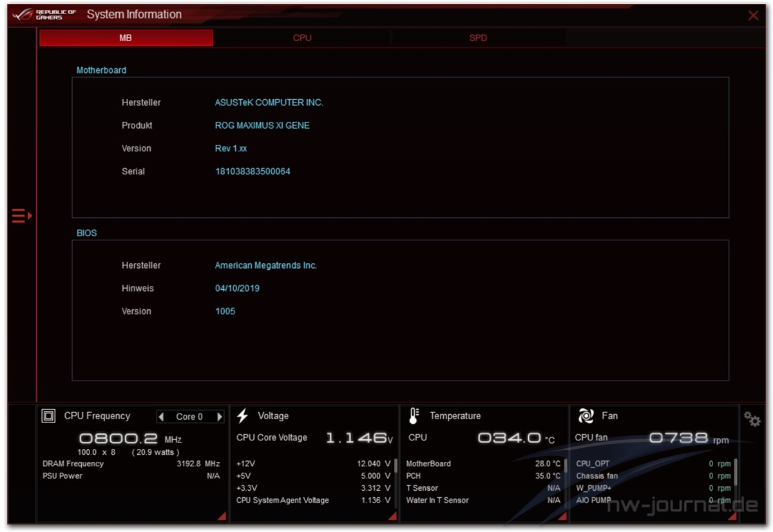Screen dimensions: 773x532
Task: Select previous core with left arrow
Action: (x=162, y=417)
